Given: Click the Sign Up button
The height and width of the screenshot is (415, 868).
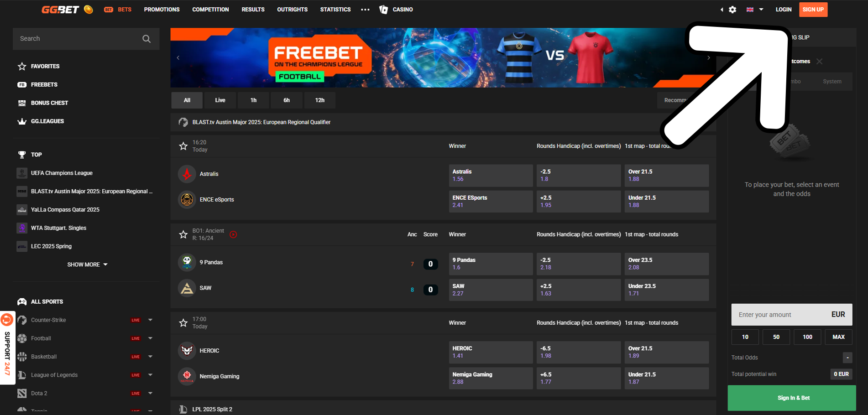Looking at the screenshot, I should (813, 10).
